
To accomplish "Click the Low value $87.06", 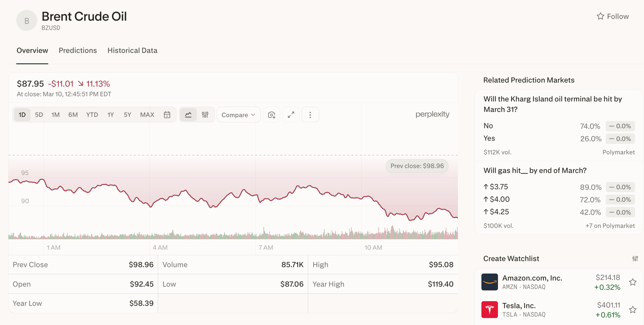I will click(292, 284).
